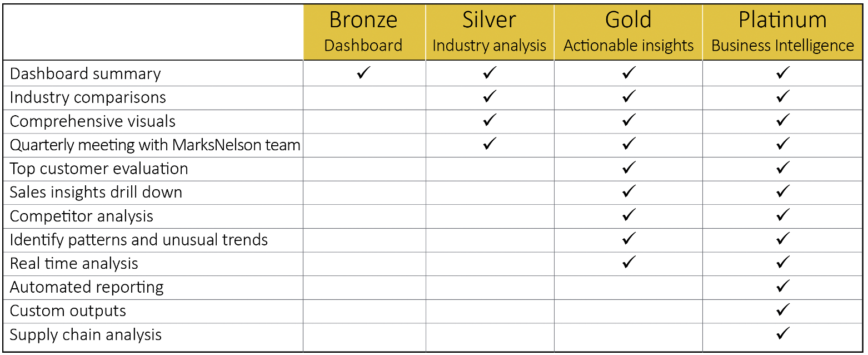Click Gold checkmark for Real time analysis

click(x=628, y=262)
